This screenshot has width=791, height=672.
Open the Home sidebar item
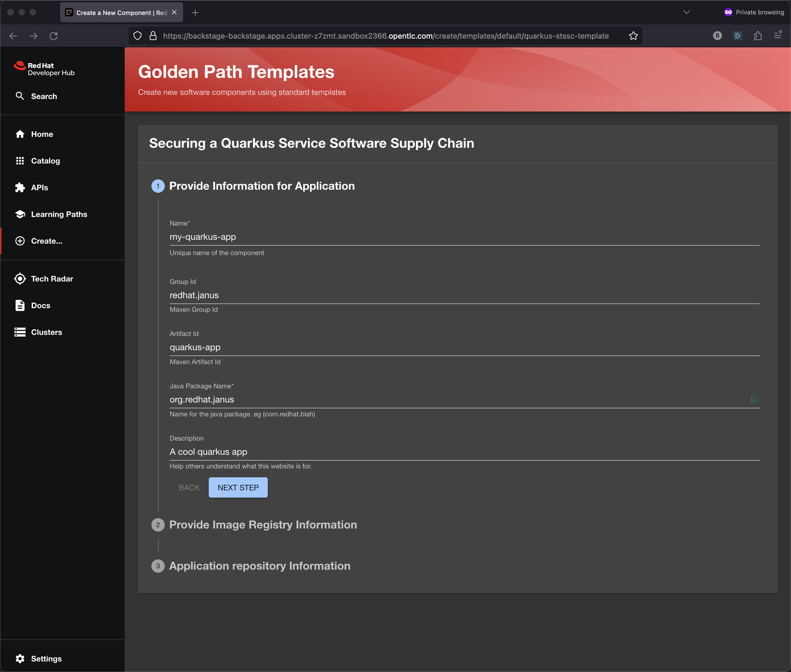pos(42,134)
